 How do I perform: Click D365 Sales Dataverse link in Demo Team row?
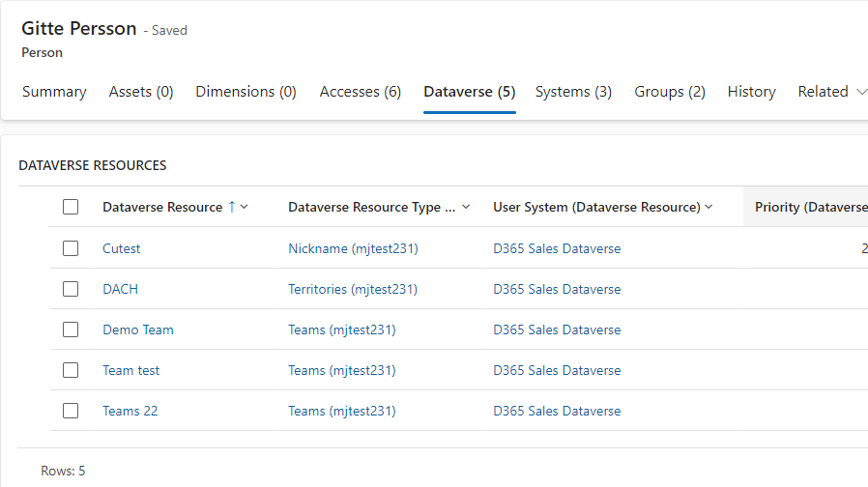[x=557, y=329]
